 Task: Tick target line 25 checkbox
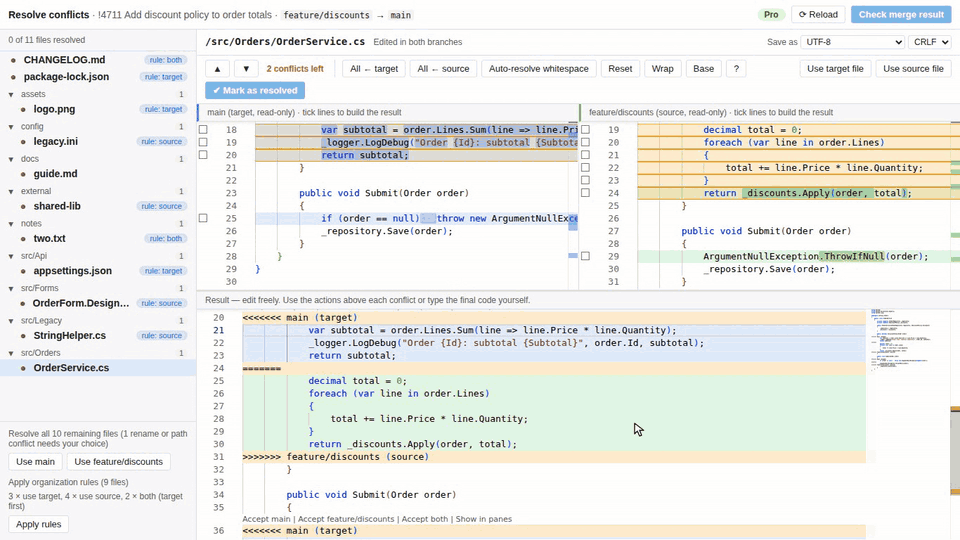(x=203, y=218)
